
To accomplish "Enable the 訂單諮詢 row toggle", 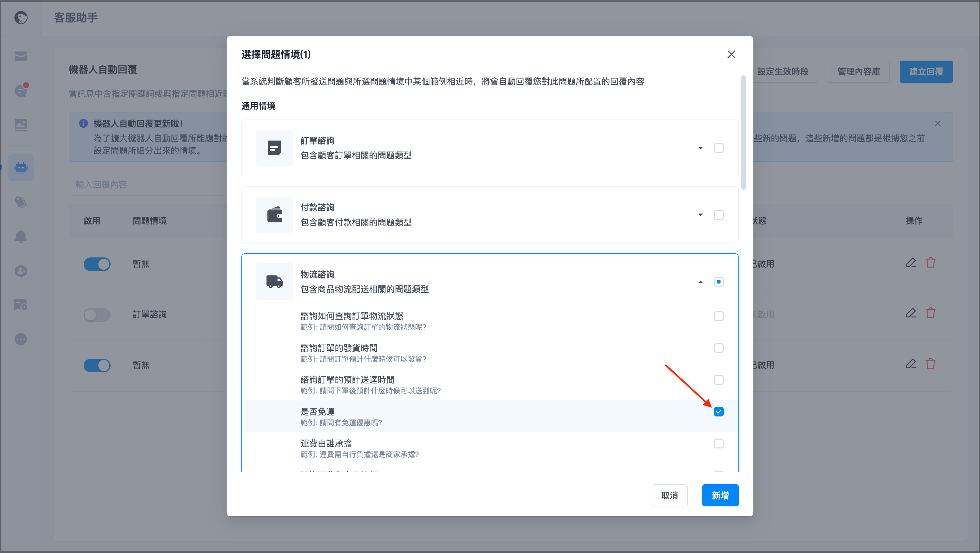I will pyautogui.click(x=97, y=315).
